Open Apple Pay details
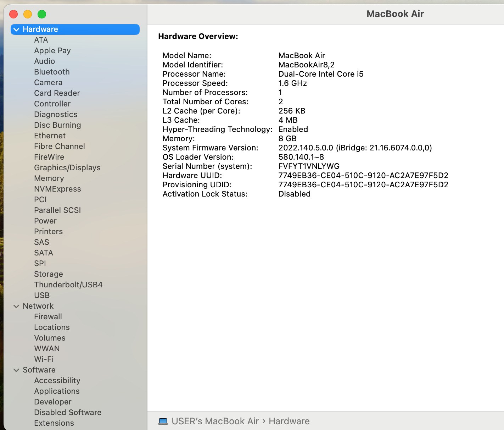Screen dimensions: 504x430 [x=52, y=50]
